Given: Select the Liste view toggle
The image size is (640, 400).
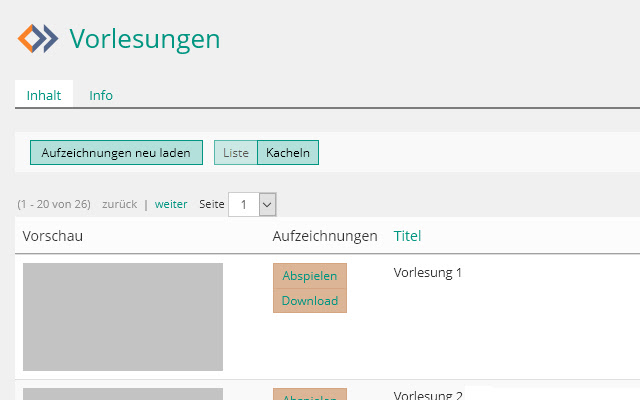Looking at the screenshot, I should (236, 153).
